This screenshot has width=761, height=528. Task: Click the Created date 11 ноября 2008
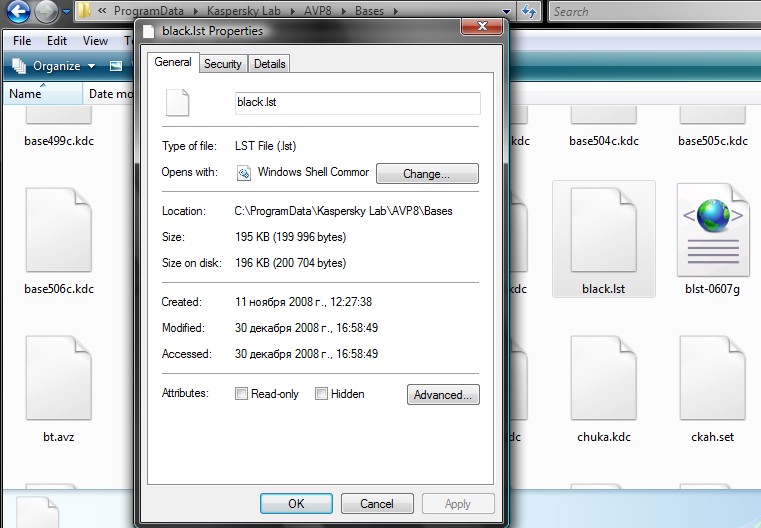point(303,302)
